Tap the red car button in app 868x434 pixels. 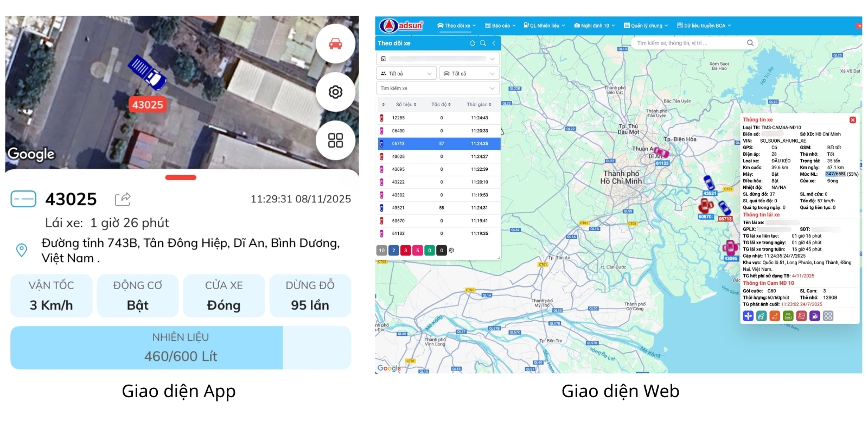335,43
